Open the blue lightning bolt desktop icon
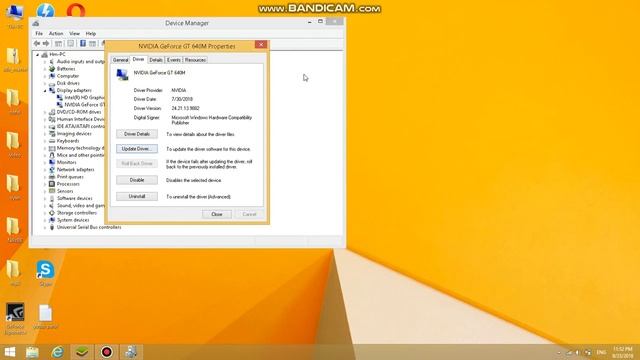640x360 pixels. 45,10
